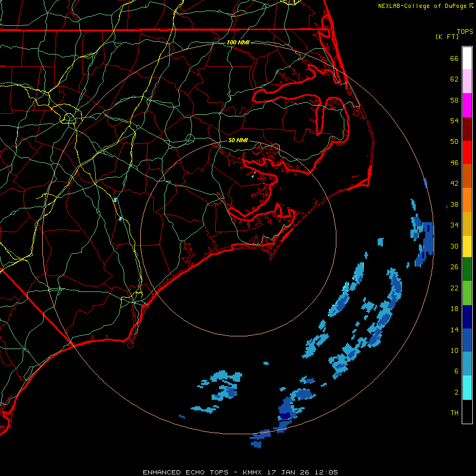The height and width of the screenshot is (476, 476).
Task: Click the cyan 2 kft legend swatch
Action: pos(467,388)
